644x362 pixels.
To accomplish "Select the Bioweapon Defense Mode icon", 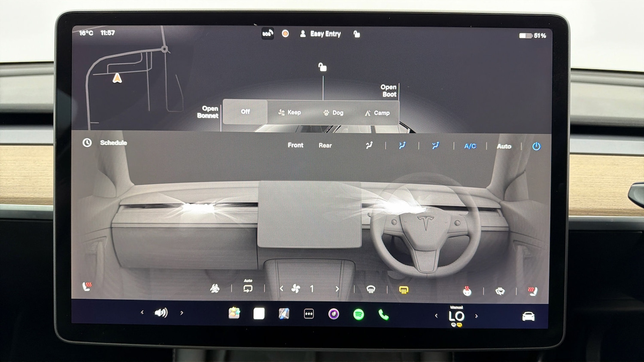I will click(x=215, y=288).
